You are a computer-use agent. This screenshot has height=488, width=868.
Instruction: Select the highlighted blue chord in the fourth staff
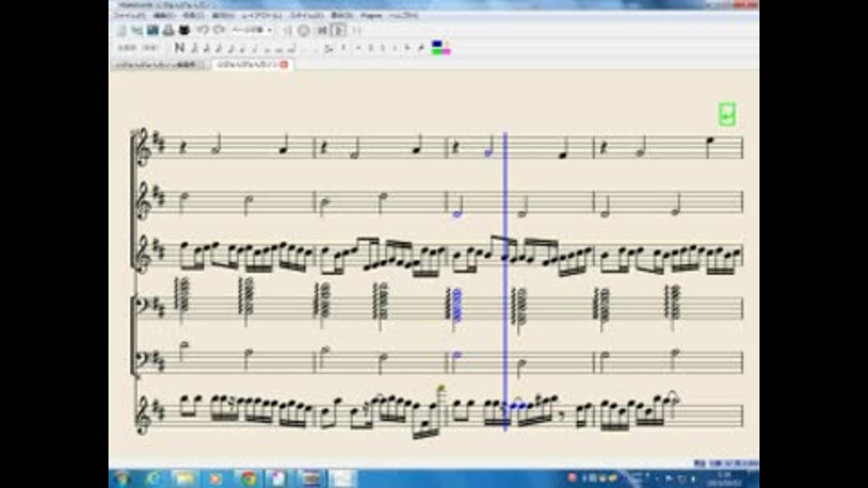456,305
